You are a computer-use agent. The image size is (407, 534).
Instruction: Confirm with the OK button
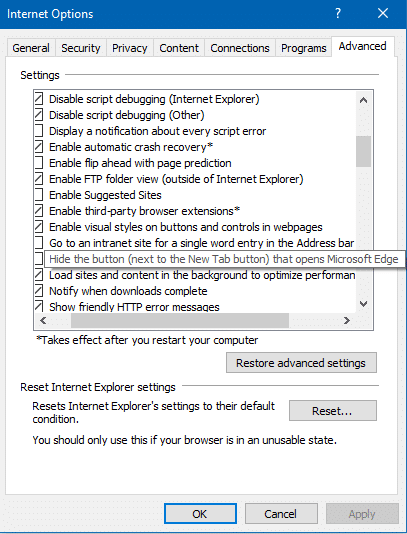tap(200, 514)
